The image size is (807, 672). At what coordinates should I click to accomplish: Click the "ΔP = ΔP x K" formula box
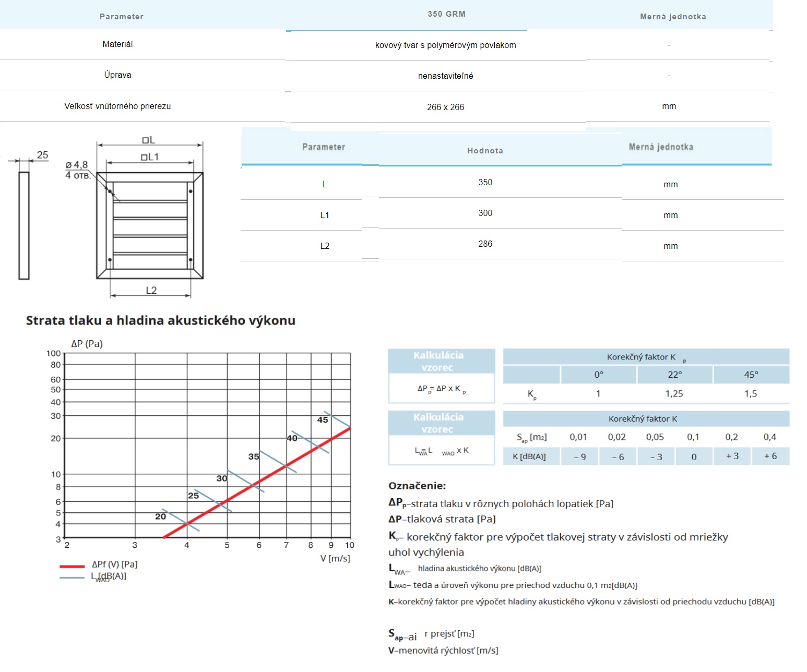tap(442, 389)
